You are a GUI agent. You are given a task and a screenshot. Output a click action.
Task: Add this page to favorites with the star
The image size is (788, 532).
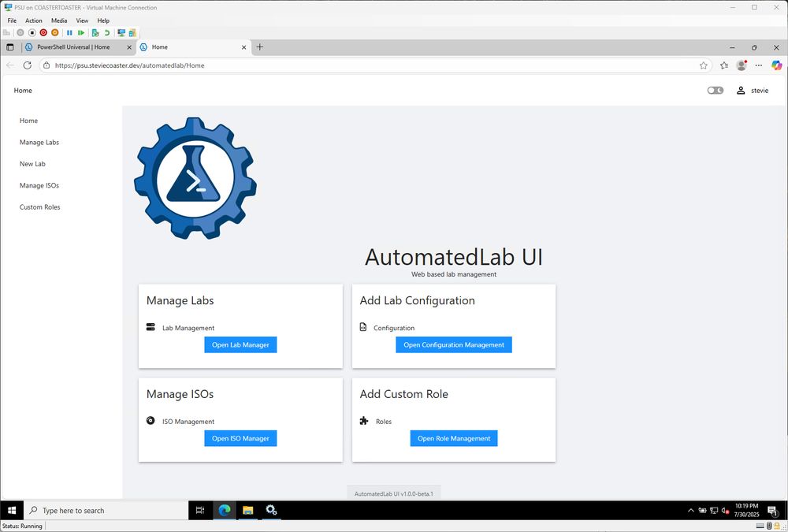tap(703, 65)
